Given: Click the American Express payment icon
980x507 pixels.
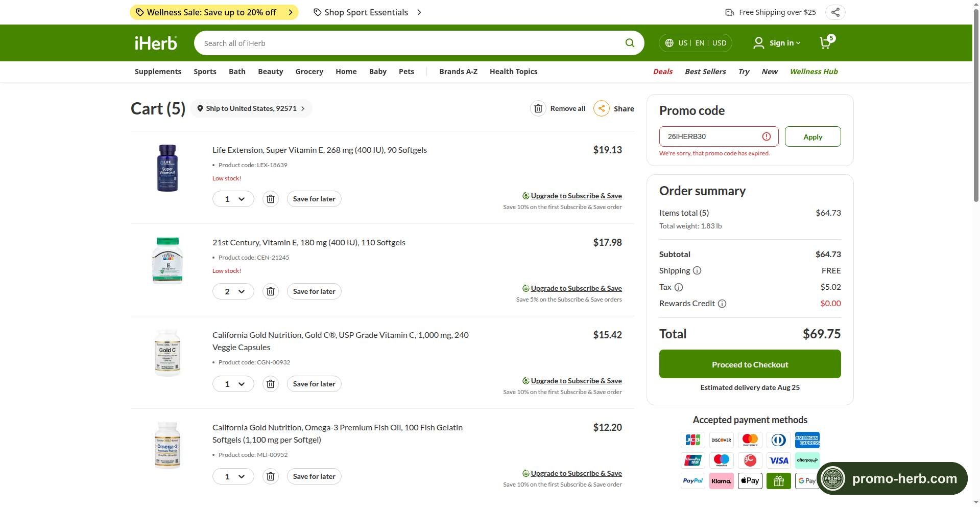Looking at the screenshot, I should coord(807,440).
